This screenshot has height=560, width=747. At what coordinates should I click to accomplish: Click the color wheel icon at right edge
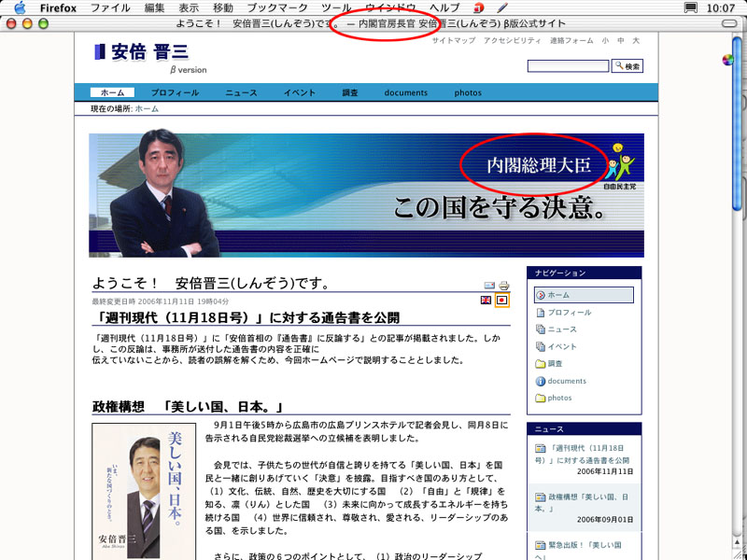click(x=727, y=60)
